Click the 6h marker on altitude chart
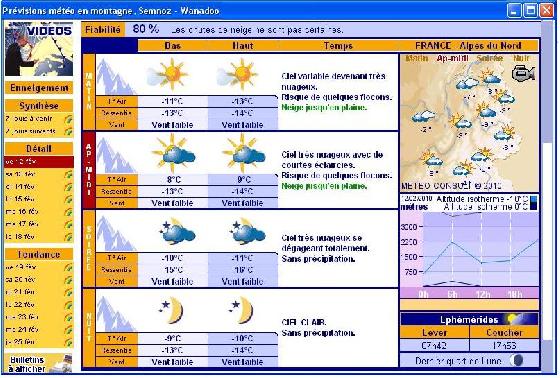 tap(452, 294)
